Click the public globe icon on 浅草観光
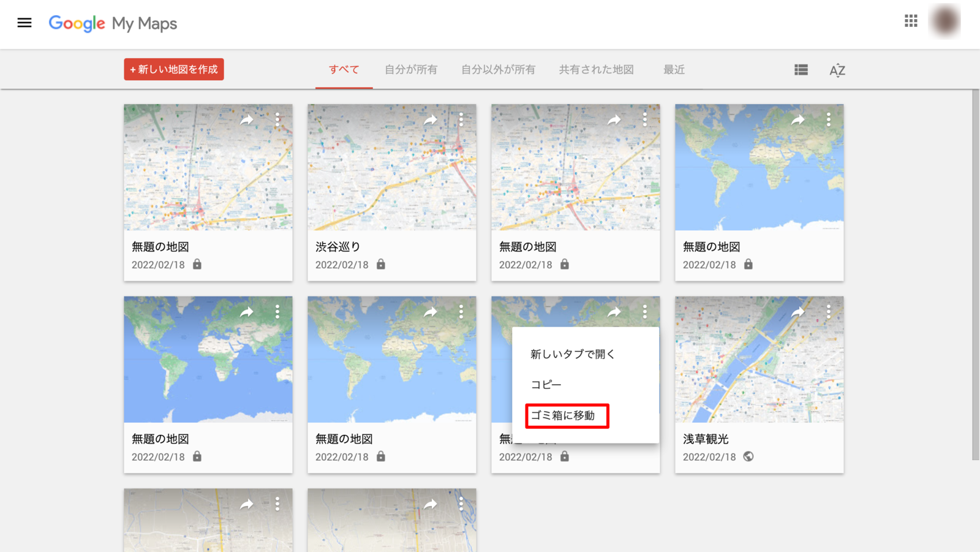This screenshot has width=980, height=552. (x=748, y=456)
